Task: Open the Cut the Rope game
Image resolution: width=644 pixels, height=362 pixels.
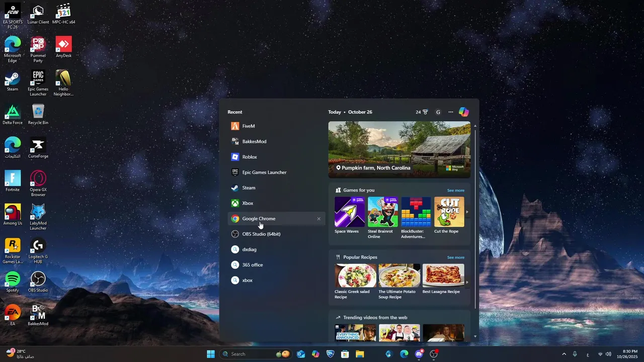Action: [x=449, y=215]
